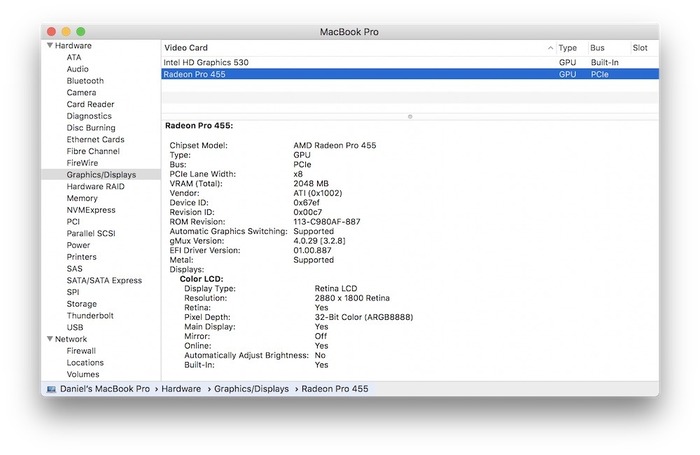Select PCI in the sidebar
This screenshot has height=455, width=700.
tap(73, 221)
